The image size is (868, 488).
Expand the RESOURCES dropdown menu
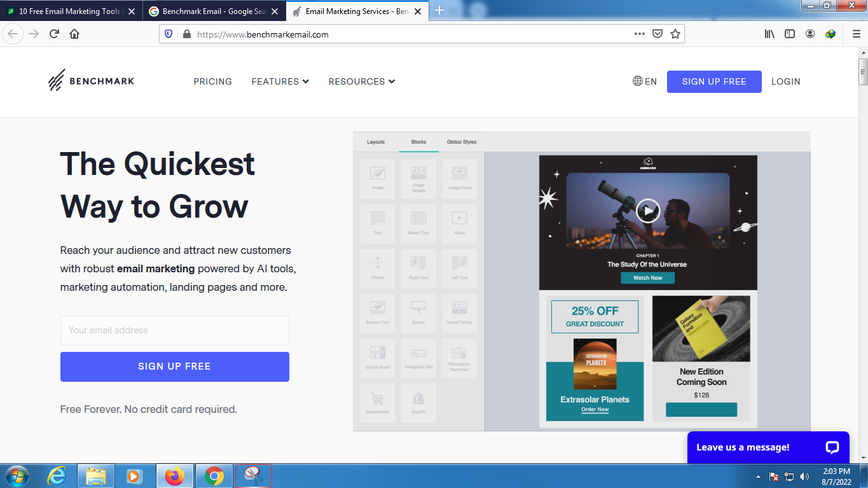point(362,81)
